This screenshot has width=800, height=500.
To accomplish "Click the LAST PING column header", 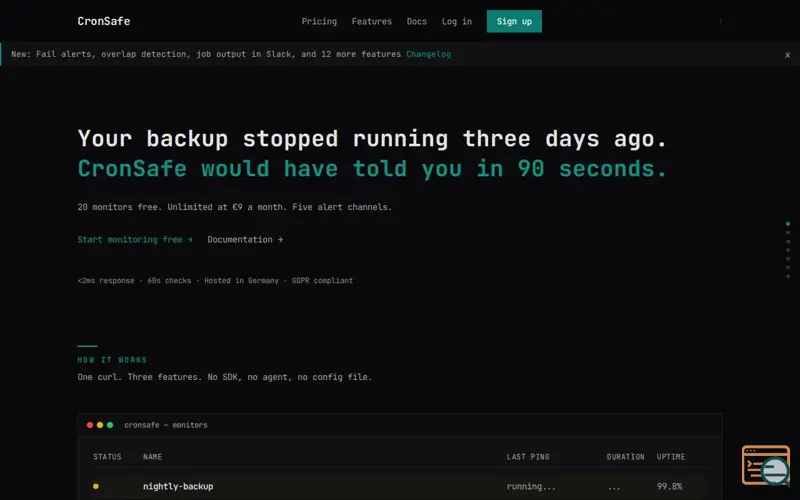I will point(528,457).
